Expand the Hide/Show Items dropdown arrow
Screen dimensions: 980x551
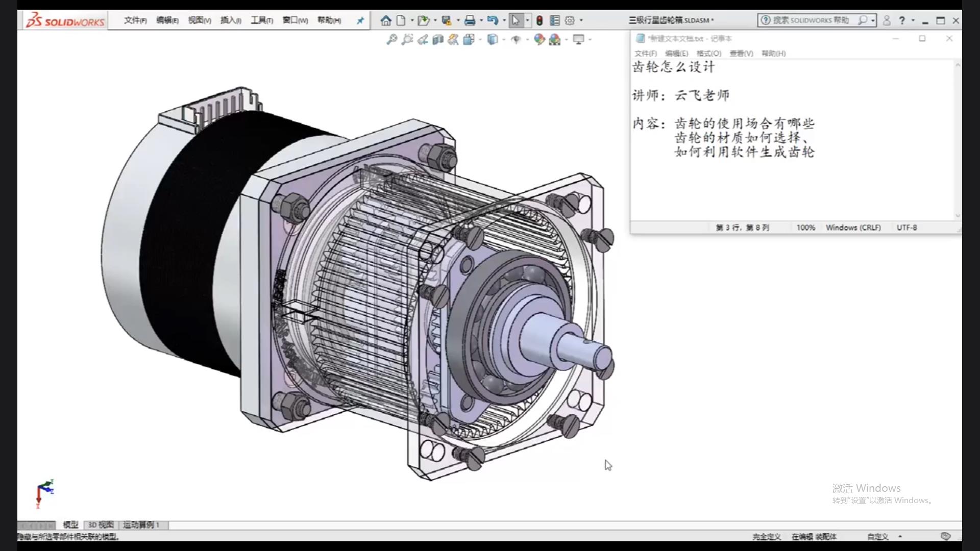(x=527, y=39)
